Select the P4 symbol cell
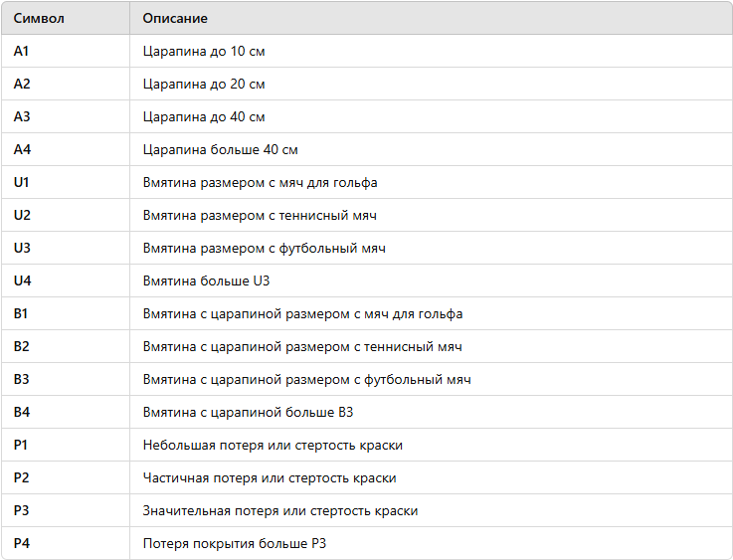The height and width of the screenshot is (560, 733). coord(66,543)
